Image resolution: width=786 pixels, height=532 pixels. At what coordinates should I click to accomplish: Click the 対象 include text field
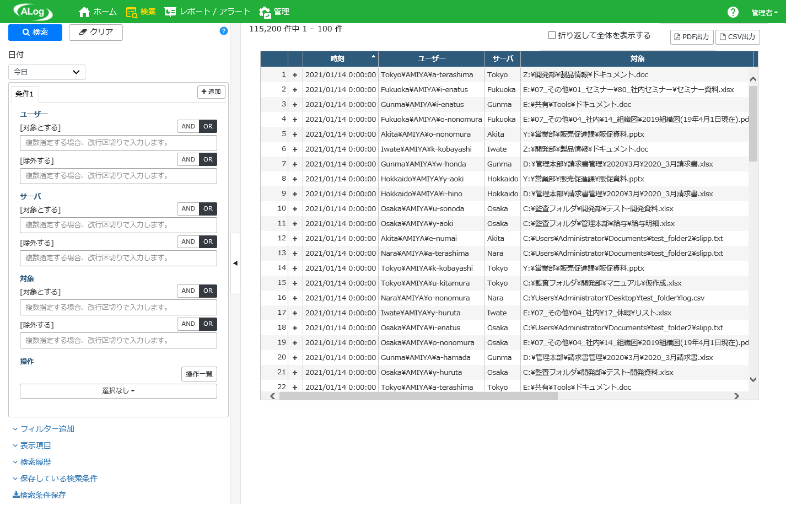[119, 308]
